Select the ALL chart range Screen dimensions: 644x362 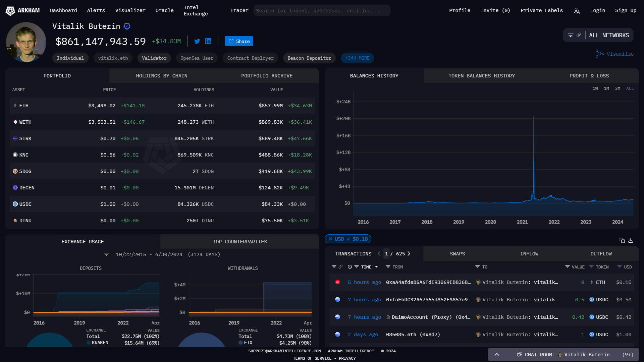coord(630,88)
